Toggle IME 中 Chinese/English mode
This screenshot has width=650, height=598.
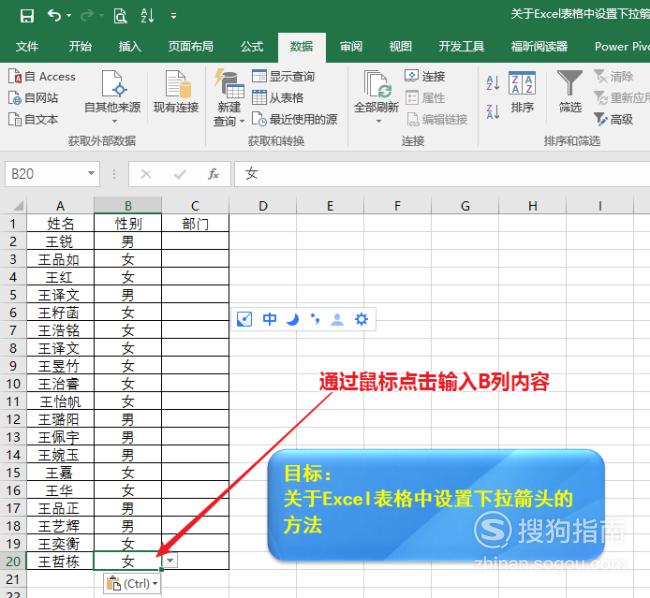(x=269, y=319)
